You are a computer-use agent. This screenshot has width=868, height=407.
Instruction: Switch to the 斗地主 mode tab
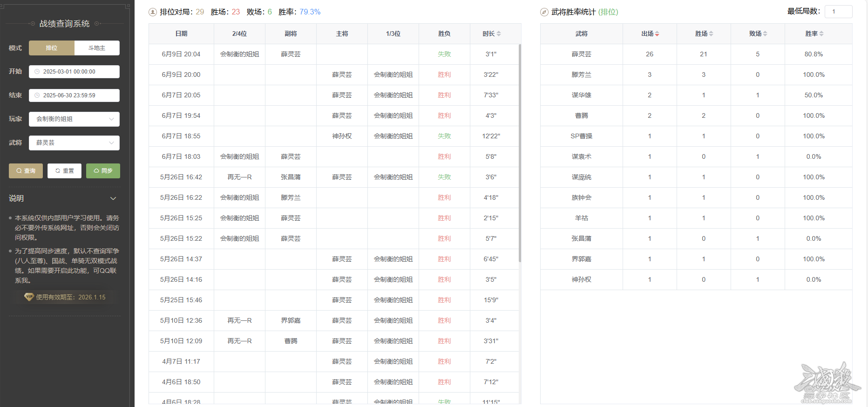[97, 48]
